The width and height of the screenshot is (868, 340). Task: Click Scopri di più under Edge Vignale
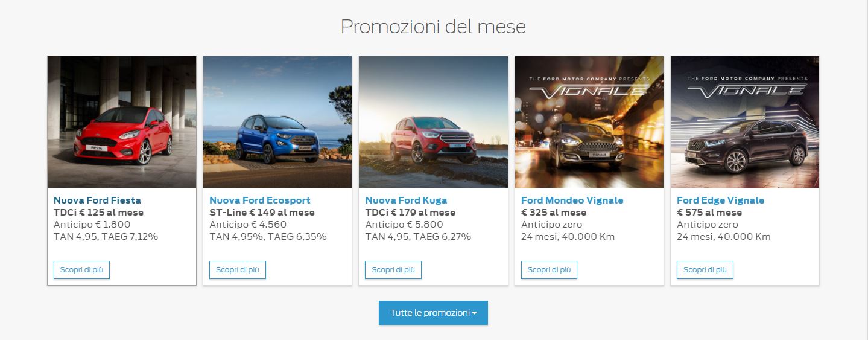(705, 270)
